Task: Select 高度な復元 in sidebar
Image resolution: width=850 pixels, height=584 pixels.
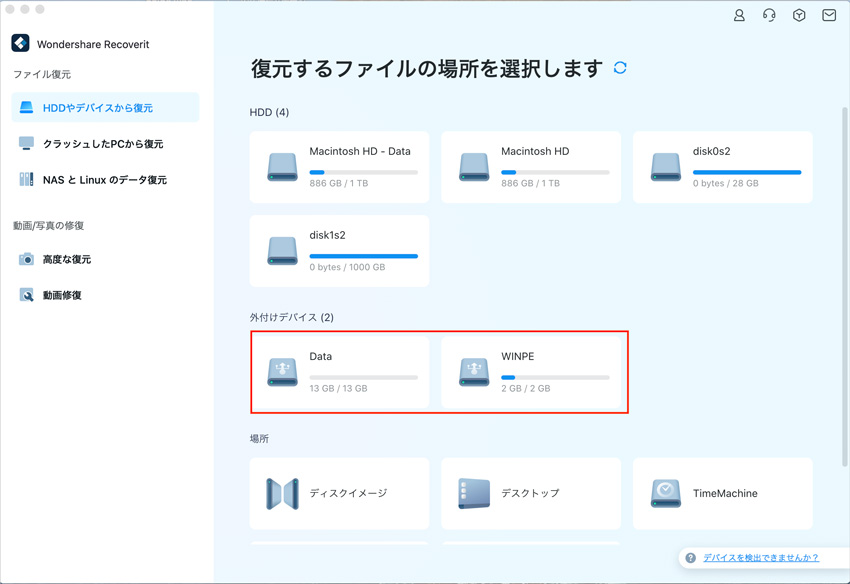Action: (x=105, y=259)
